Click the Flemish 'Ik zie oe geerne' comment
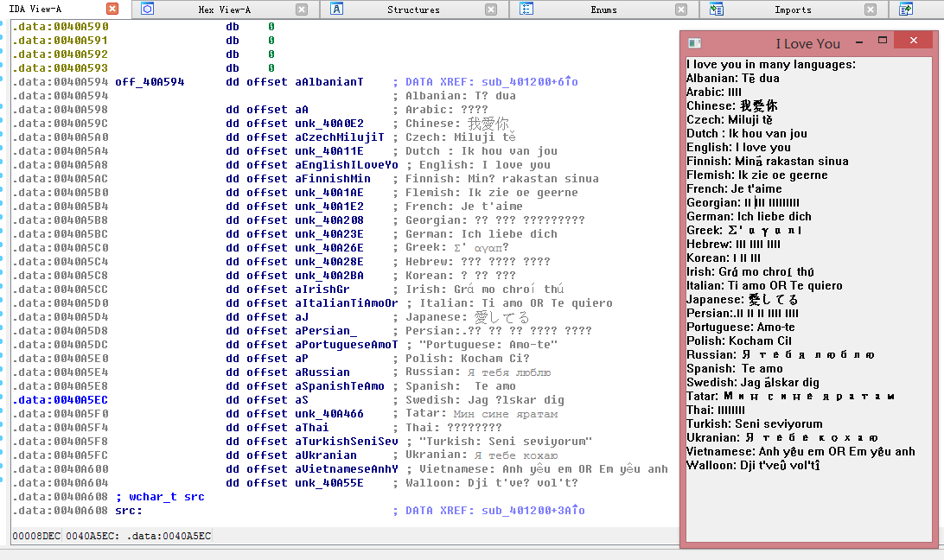The width and height of the screenshot is (944, 560). (492, 193)
